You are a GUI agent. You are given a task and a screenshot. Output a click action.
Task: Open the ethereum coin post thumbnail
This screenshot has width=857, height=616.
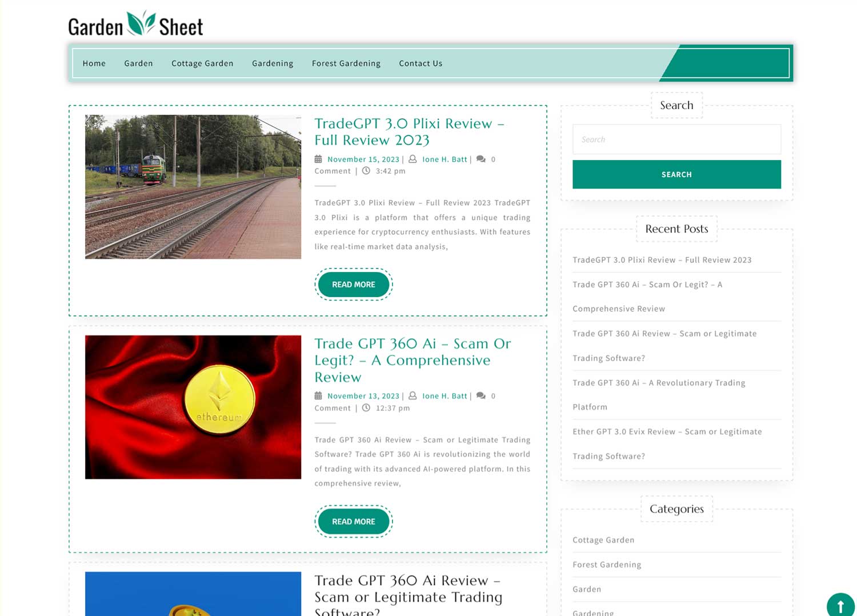tap(193, 407)
